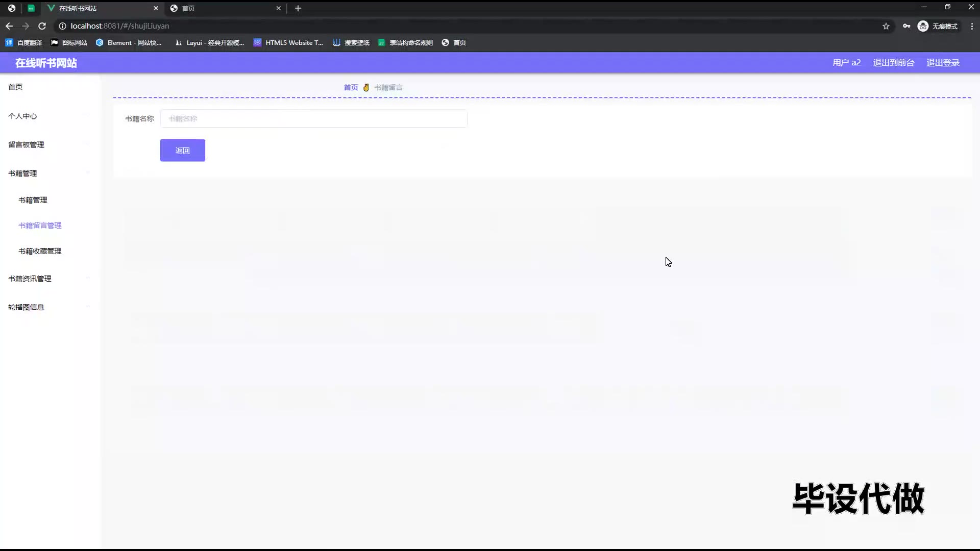Select the 书籍收藏管理 submenu item

click(40, 251)
